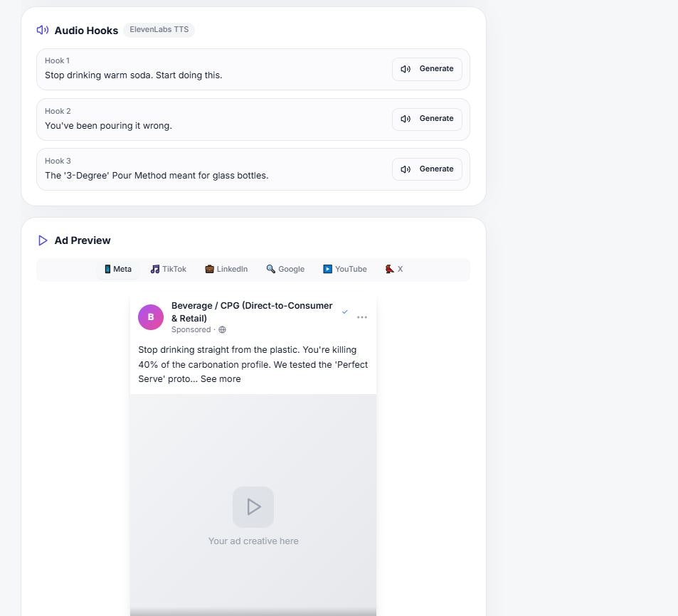Click the Meta logo icon in the platform bar
Screen dimensions: 678x616
(x=107, y=269)
